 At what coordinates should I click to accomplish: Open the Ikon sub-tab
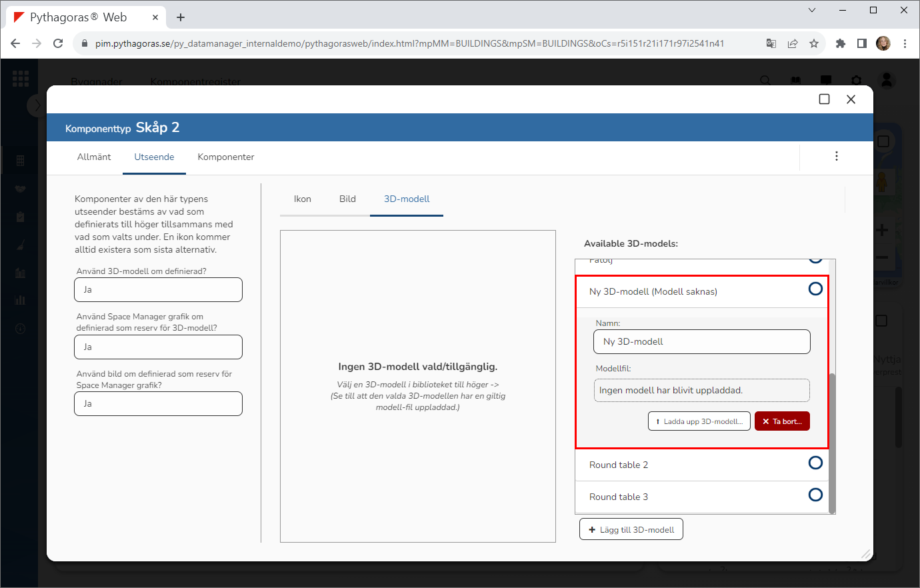click(x=302, y=199)
